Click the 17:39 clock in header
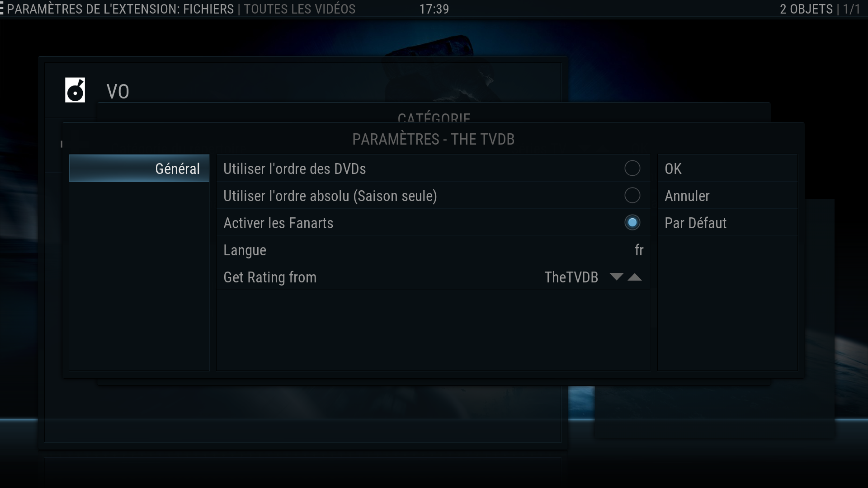The image size is (868, 488). click(434, 9)
